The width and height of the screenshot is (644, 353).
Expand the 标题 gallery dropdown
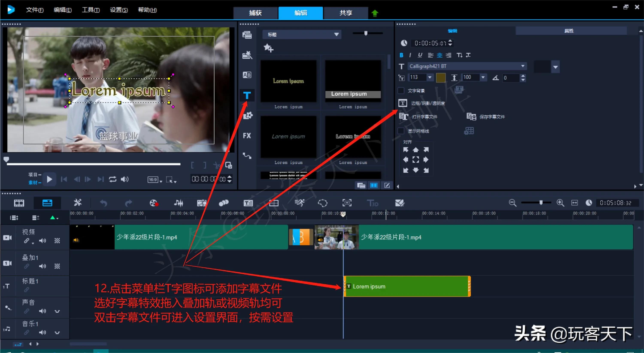pyautogui.click(x=336, y=34)
